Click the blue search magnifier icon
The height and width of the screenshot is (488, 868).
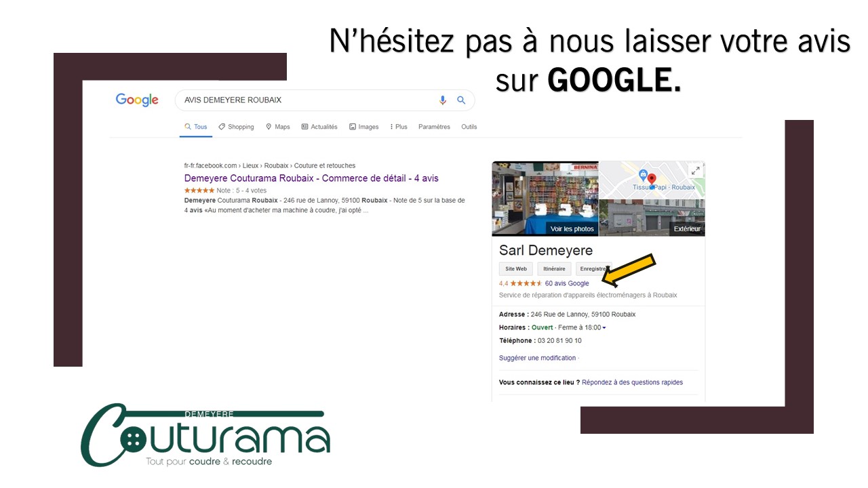coord(461,100)
